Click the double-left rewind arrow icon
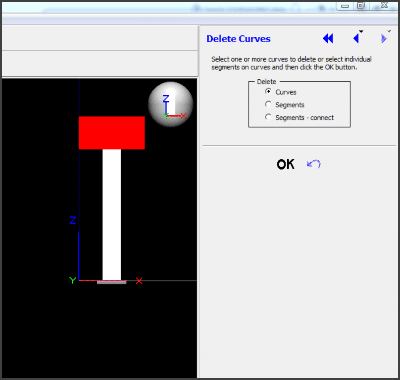400x380 pixels. [328, 39]
